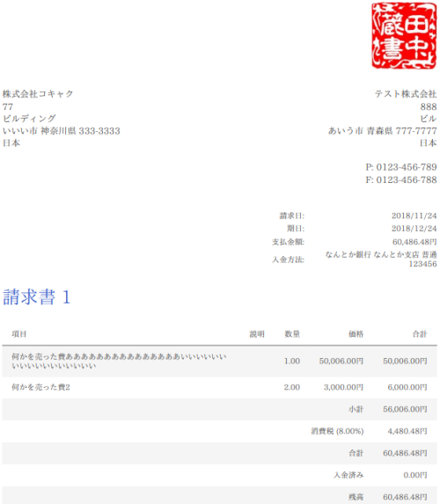Click the 合計 column header
Viewport: 440px width, 504px height.
[420, 334]
